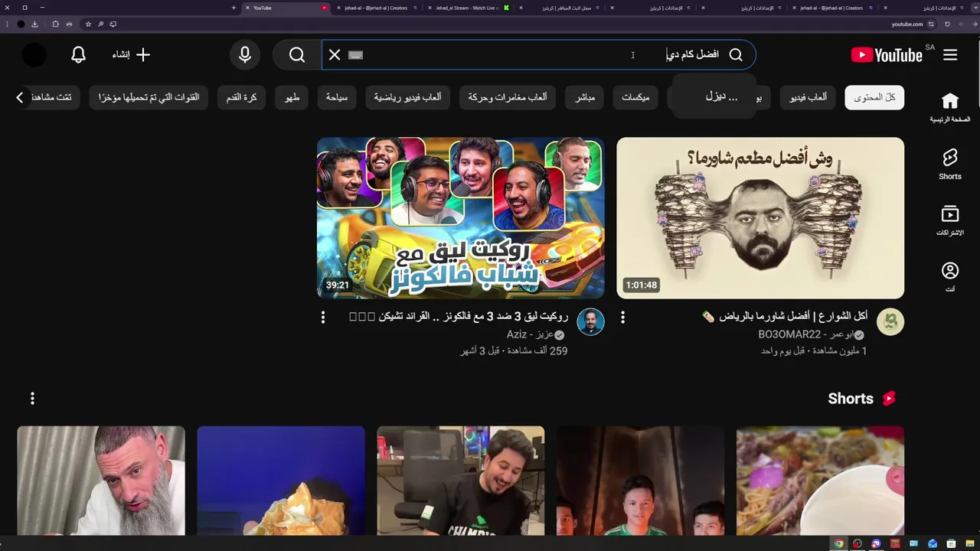Open the Short with the blue background

coord(281,481)
